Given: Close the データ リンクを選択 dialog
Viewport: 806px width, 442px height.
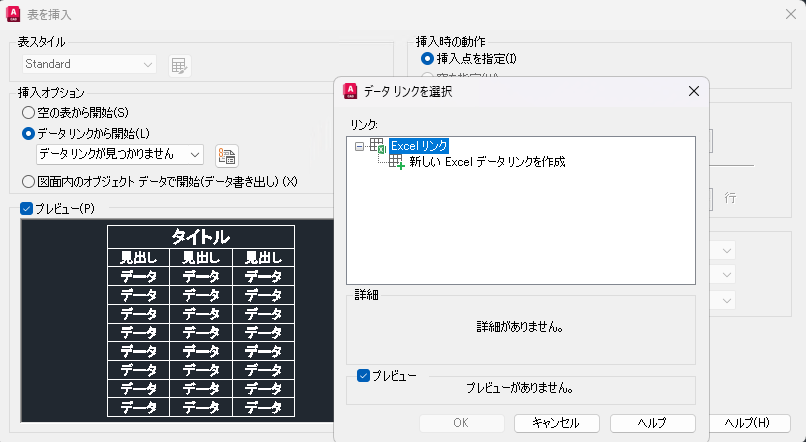Looking at the screenshot, I should tap(693, 91).
